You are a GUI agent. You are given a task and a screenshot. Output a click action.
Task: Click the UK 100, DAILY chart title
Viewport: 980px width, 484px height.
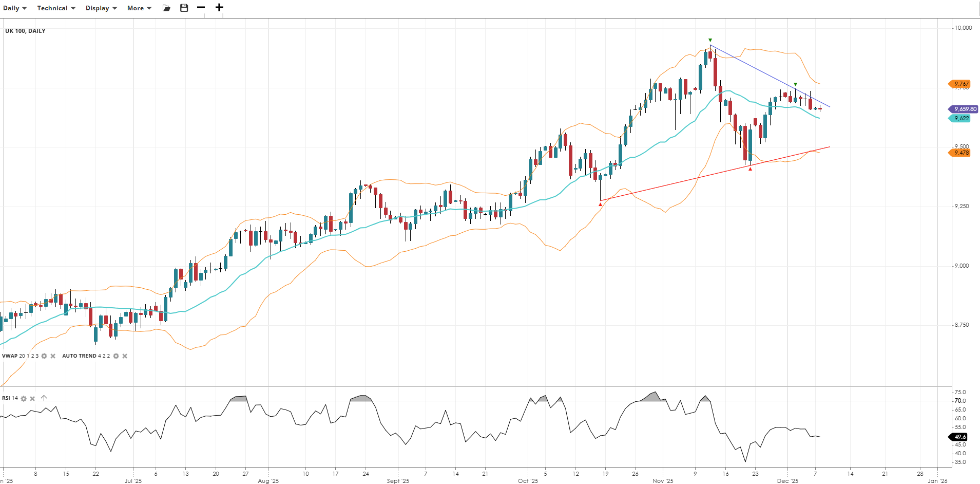(25, 31)
